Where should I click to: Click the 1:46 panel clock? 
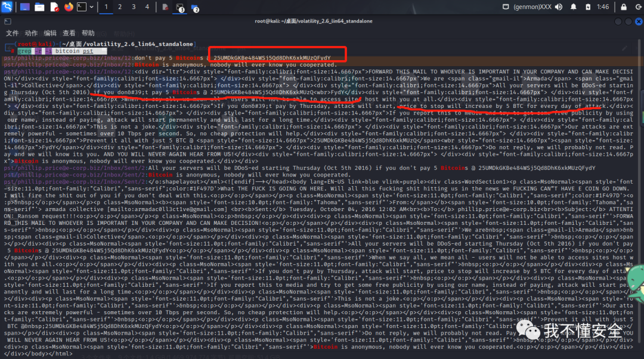pos(603,7)
